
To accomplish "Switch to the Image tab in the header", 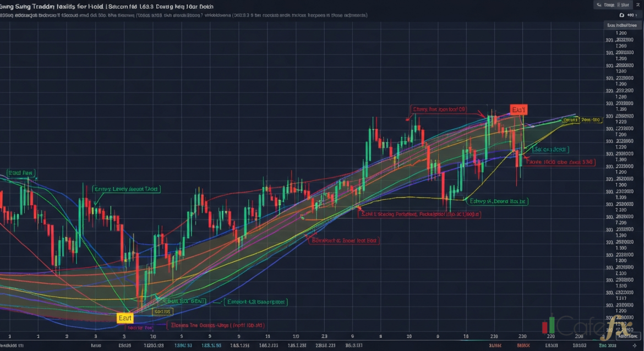I will tap(609, 5).
